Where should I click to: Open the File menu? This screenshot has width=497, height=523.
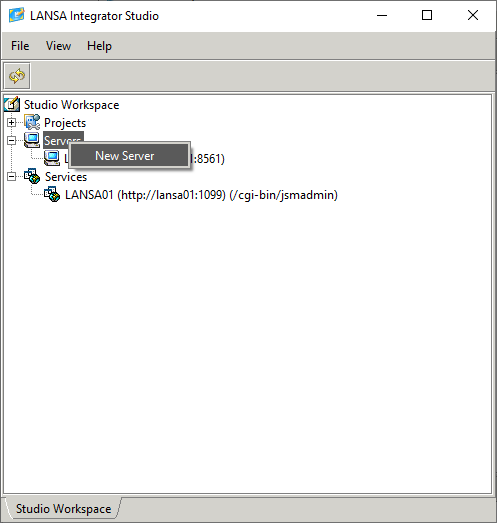click(20, 46)
